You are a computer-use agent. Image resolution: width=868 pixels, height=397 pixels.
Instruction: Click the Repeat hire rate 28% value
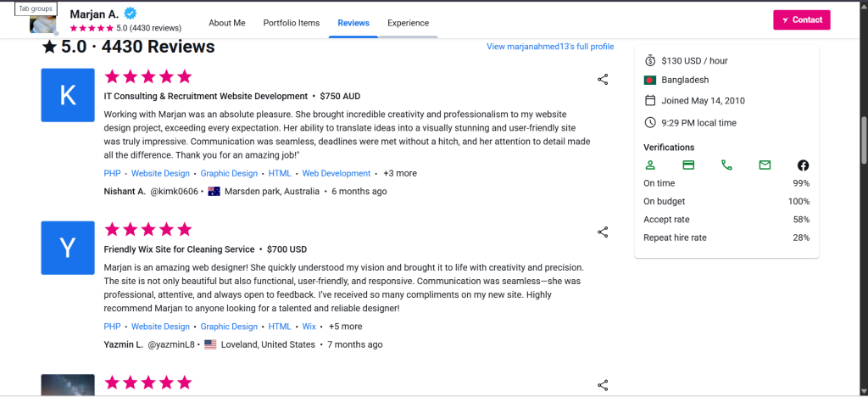tap(801, 238)
